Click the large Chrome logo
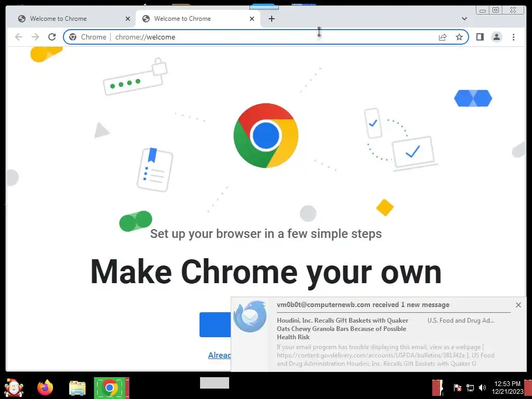532x399 pixels. click(x=266, y=136)
